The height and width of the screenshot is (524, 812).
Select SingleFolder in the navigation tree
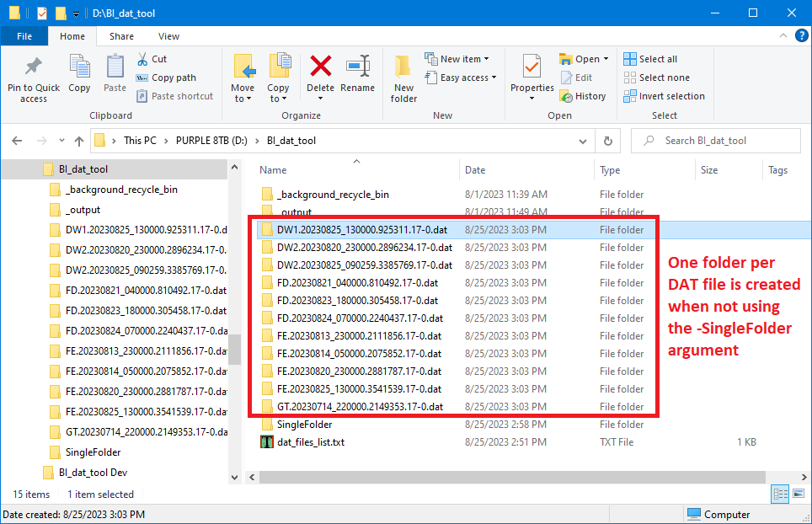click(x=93, y=452)
